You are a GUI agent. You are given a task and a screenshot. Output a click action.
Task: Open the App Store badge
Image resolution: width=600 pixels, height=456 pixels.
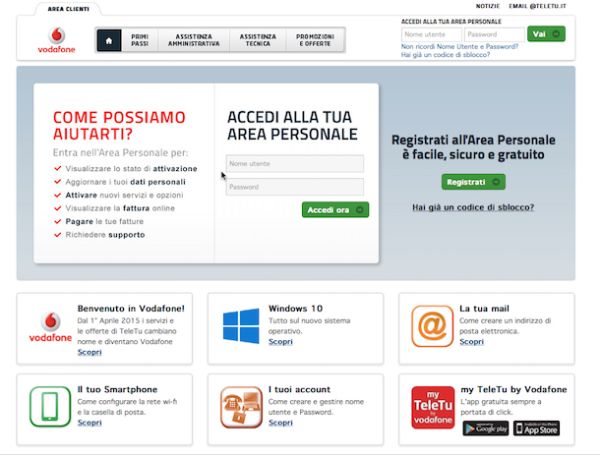[536, 429]
